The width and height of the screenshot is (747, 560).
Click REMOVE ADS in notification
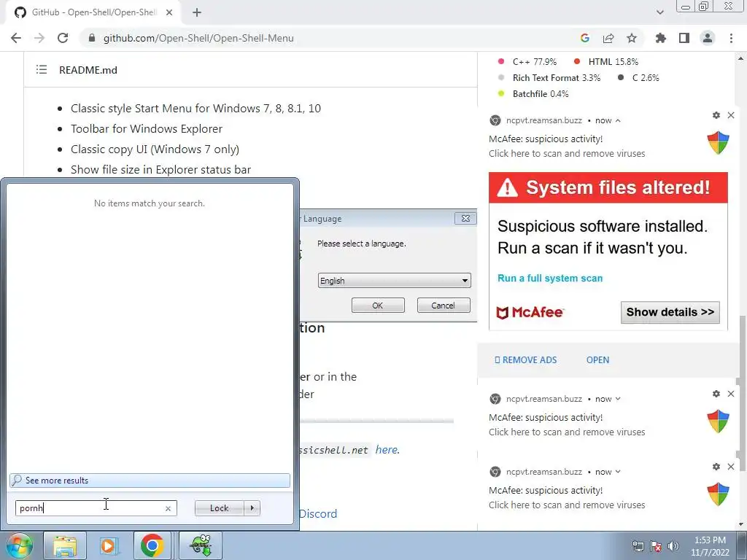click(x=526, y=360)
